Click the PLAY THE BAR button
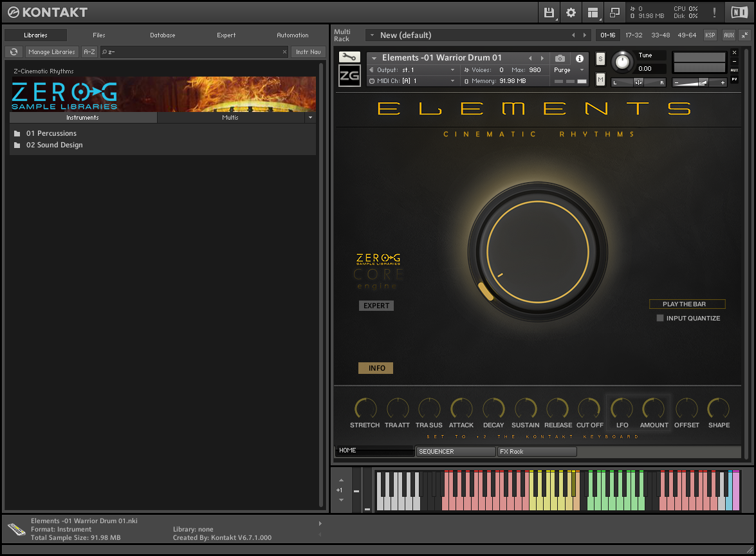The width and height of the screenshot is (756, 556). [687, 304]
